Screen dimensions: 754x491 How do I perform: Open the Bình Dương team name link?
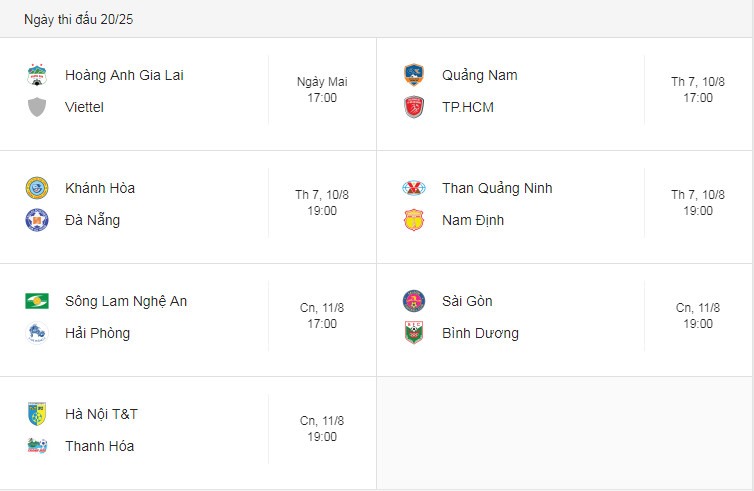(480, 333)
